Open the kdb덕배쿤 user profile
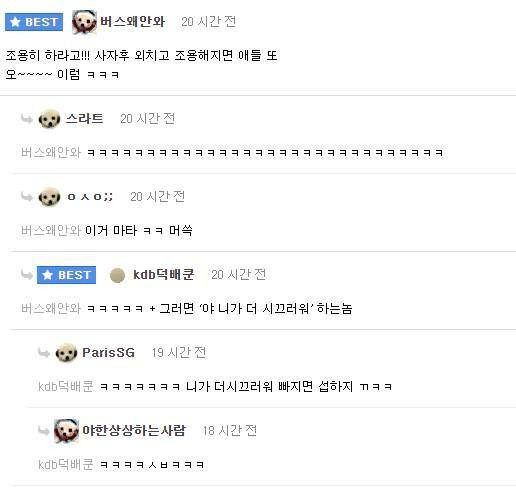This screenshot has width=516, height=488. pos(164,275)
